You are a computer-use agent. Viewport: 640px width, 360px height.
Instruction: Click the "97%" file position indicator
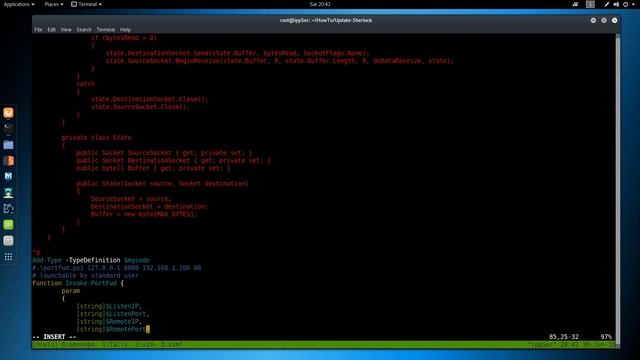(x=606, y=337)
